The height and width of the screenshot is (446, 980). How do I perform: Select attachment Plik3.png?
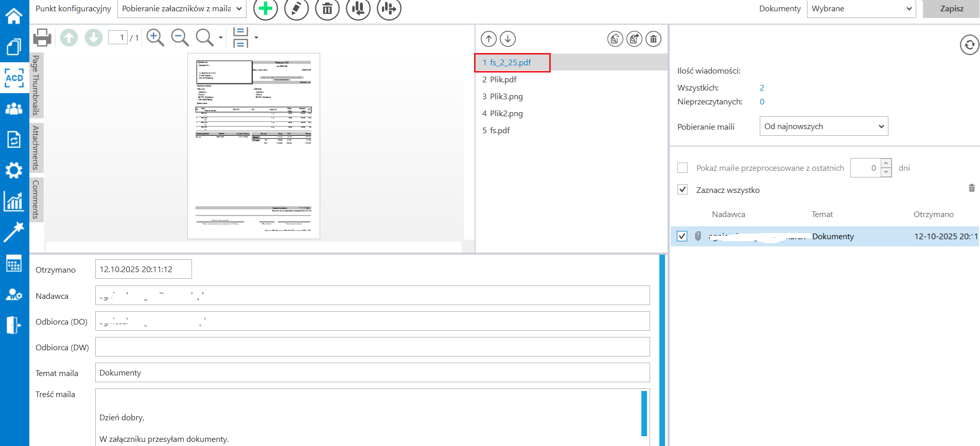coord(571,96)
